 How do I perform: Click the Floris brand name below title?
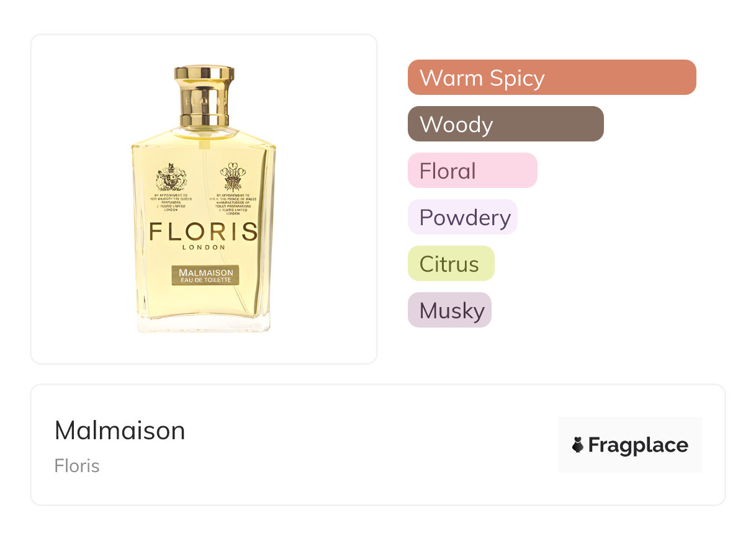click(77, 466)
